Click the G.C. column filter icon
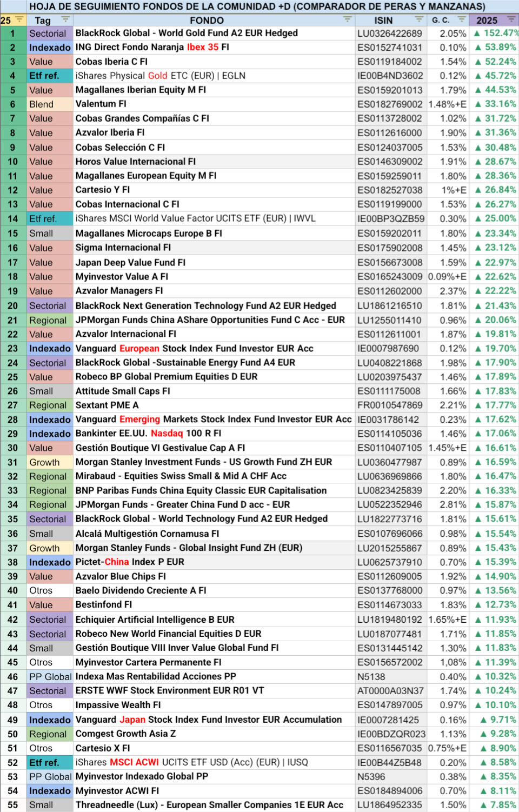 [x=461, y=20]
